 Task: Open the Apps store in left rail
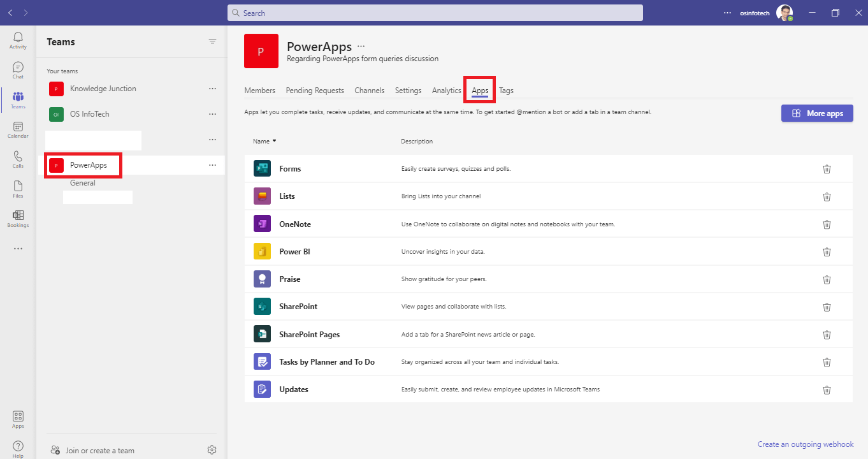pyautogui.click(x=18, y=419)
